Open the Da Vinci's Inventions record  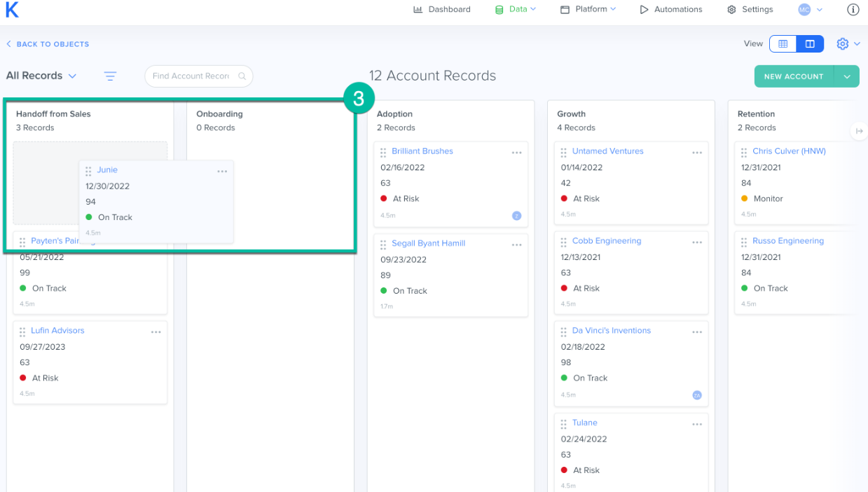[612, 330]
